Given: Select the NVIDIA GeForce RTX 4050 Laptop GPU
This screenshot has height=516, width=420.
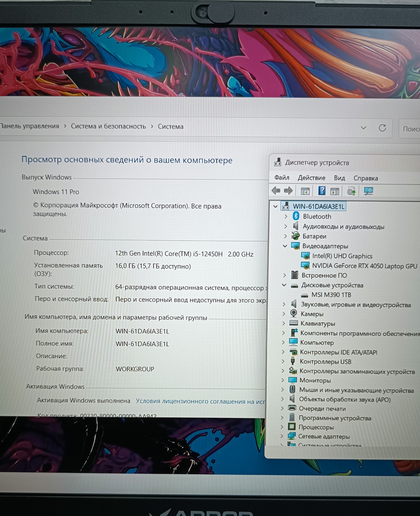Looking at the screenshot, I should 364,266.
